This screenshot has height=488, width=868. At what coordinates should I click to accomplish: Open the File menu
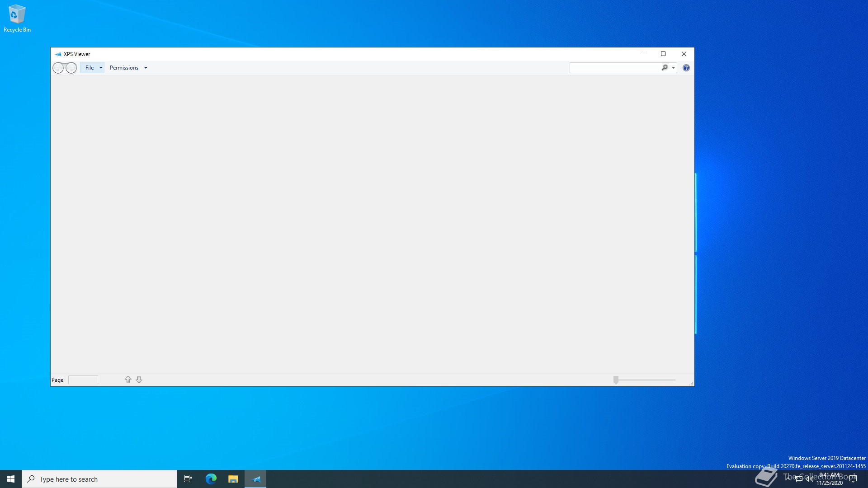[90, 68]
